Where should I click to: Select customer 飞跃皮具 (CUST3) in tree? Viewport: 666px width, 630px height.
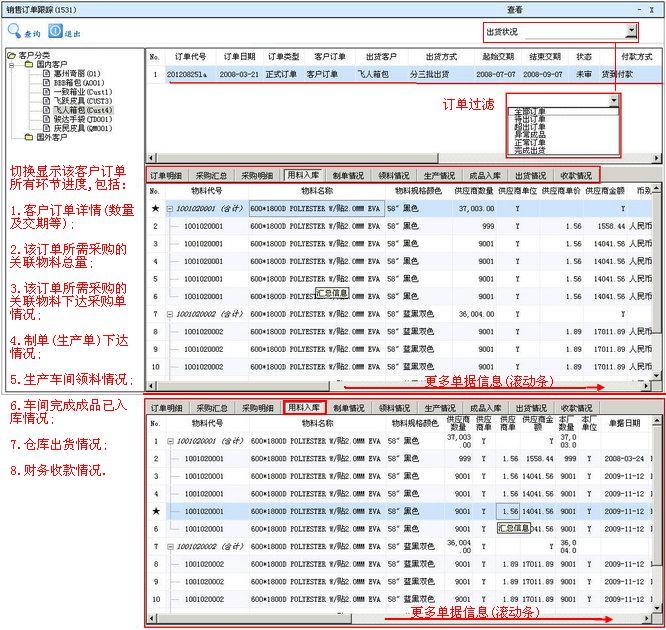coord(82,101)
